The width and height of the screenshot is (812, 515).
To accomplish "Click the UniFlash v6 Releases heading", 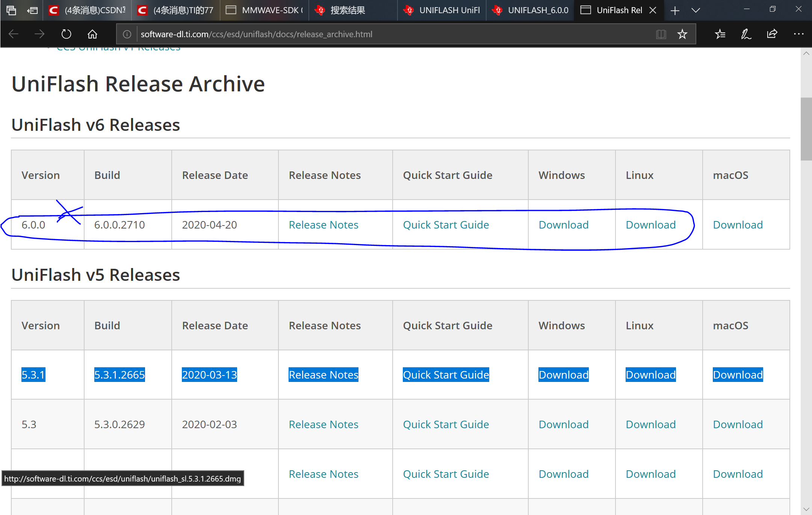I will click(x=96, y=125).
